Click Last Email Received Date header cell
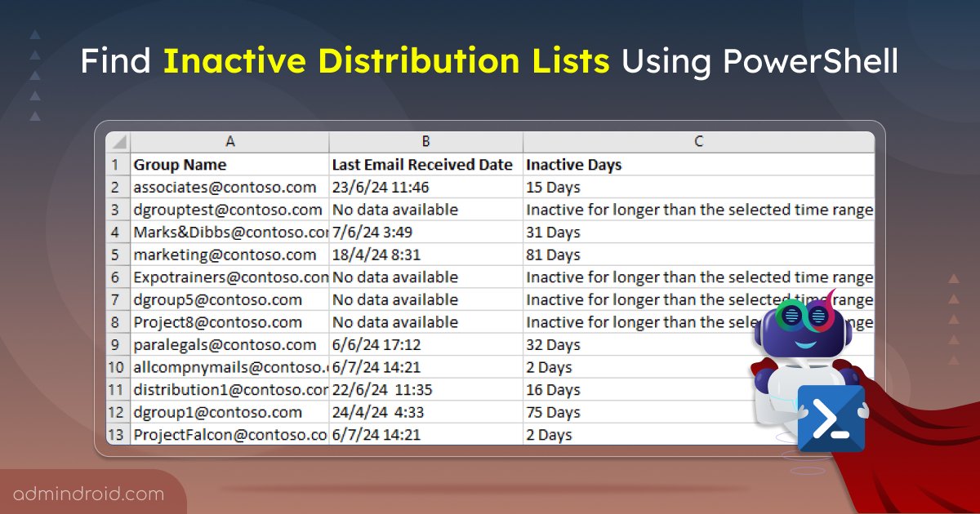The image size is (980, 514). pos(426,164)
